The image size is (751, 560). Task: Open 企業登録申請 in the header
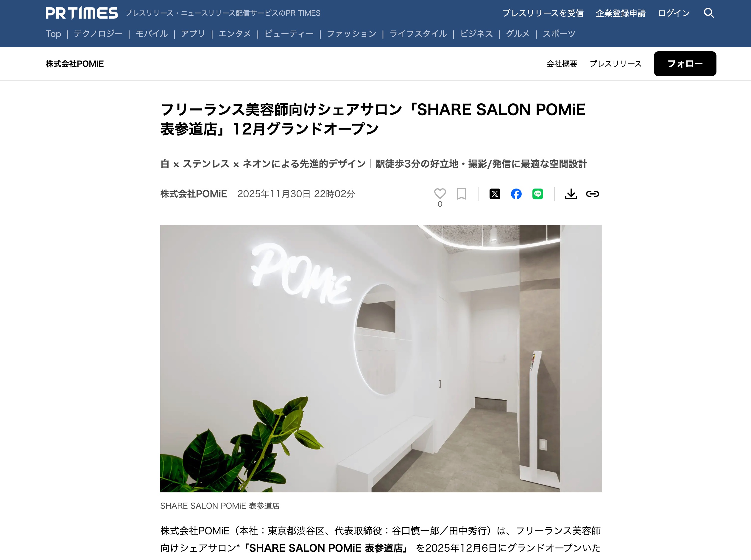point(621,13)
